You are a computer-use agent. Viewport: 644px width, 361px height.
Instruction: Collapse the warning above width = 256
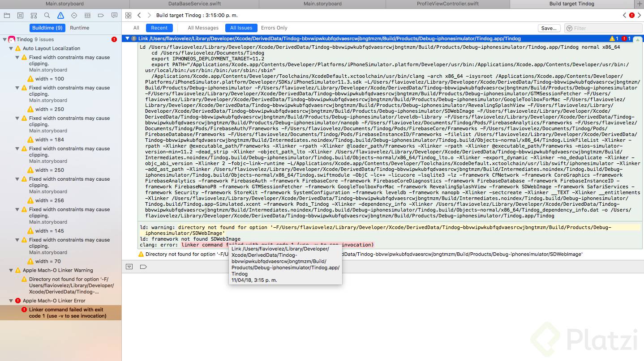[x=17, y=179]
